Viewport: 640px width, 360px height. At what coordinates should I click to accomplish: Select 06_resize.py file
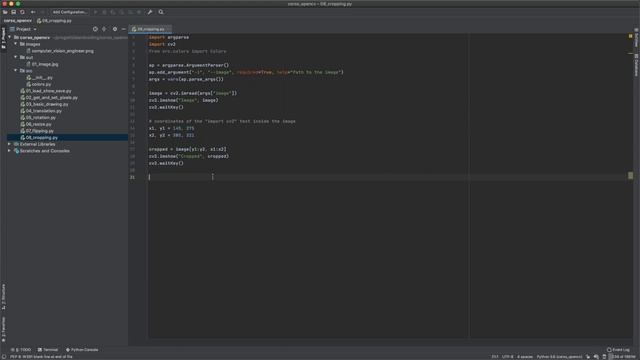(36, 124)
